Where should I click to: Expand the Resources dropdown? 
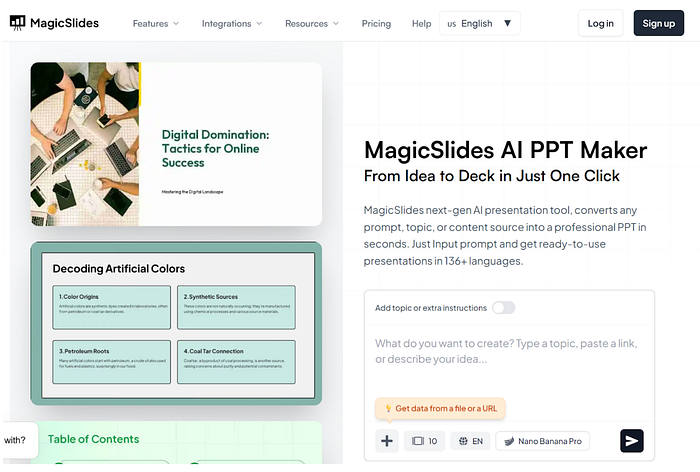pos(312,23)
